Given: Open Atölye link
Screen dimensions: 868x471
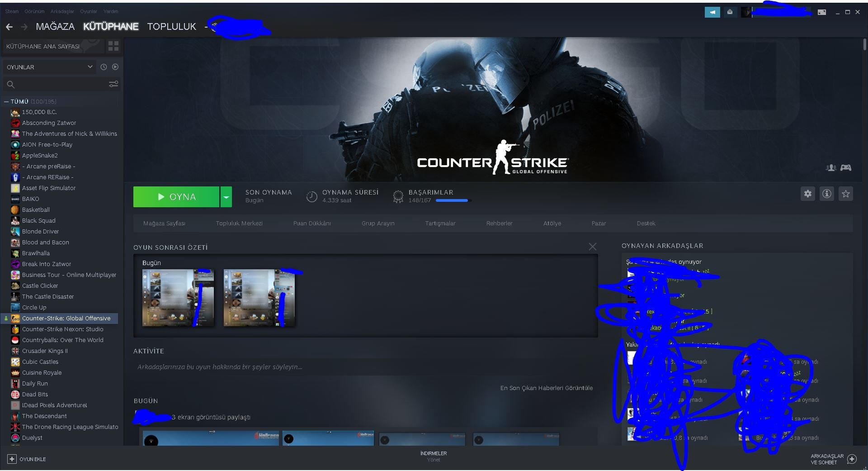Looking at the screenshot, I should (x=552, y=224).
